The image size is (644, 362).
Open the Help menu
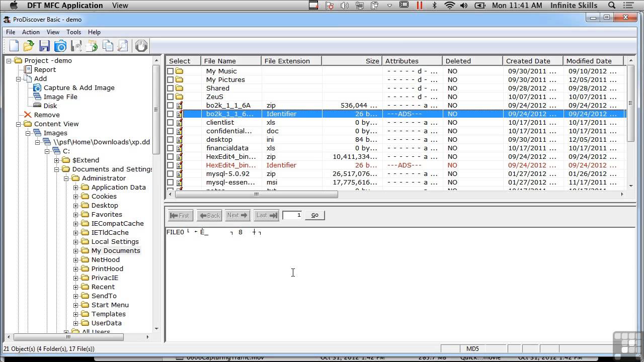(x=94, y=32)
